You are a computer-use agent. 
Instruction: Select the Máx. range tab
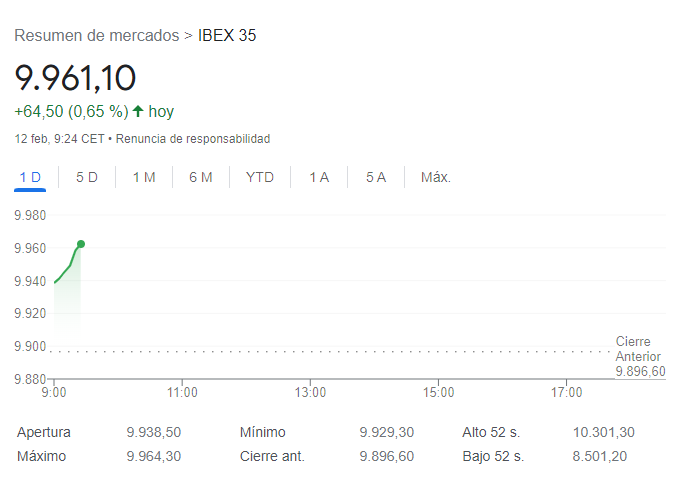point(436,177)
